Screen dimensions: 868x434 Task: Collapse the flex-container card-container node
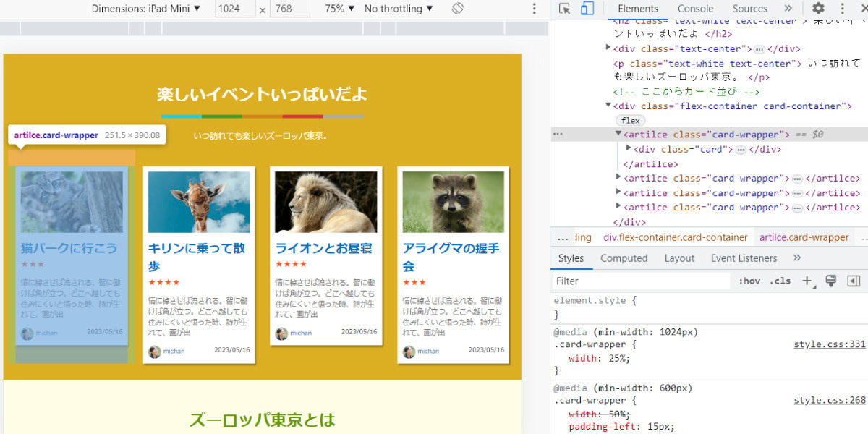click(608, 106)
